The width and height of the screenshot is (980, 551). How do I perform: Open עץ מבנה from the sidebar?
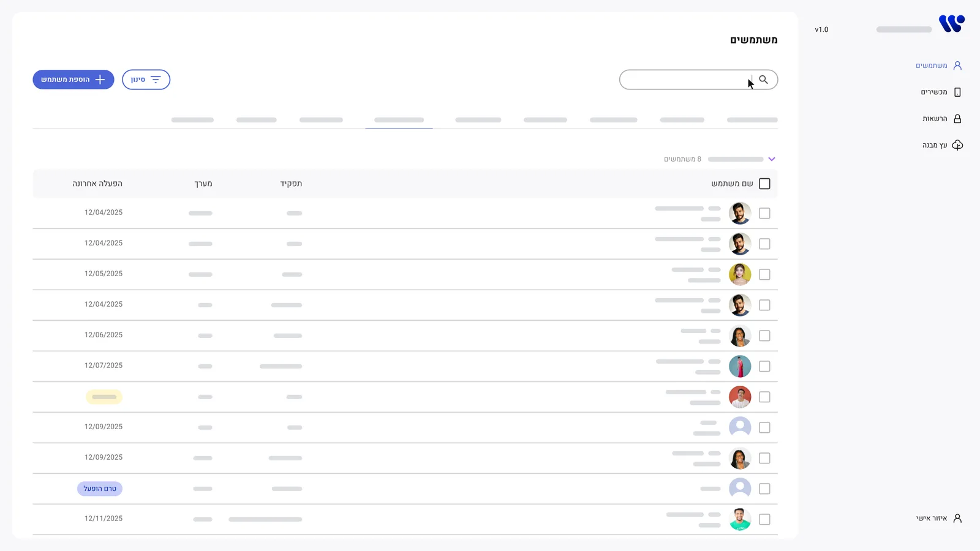pyautogui.click(x=943, y=145)
